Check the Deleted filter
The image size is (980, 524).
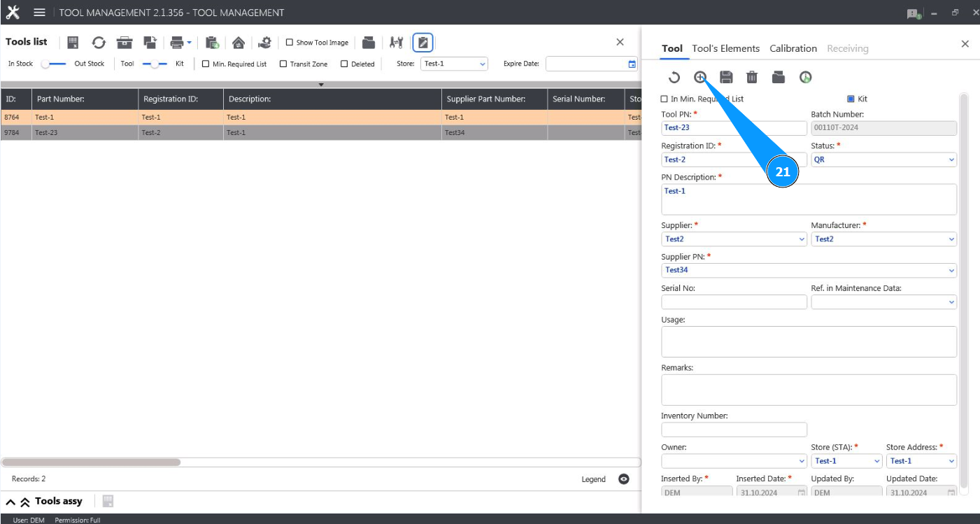click(345, 64)
